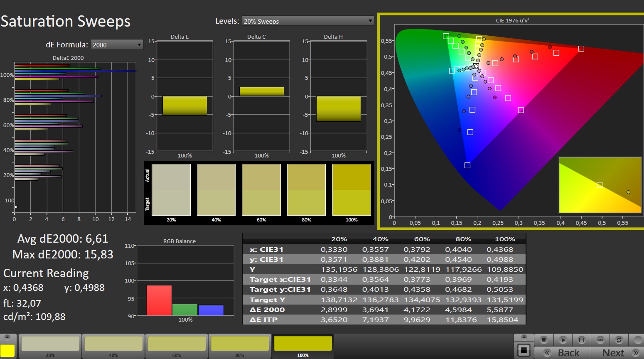Click the large black square pattern icon
The height and width of the screenshot is (359, 644).
coord(524,350)
